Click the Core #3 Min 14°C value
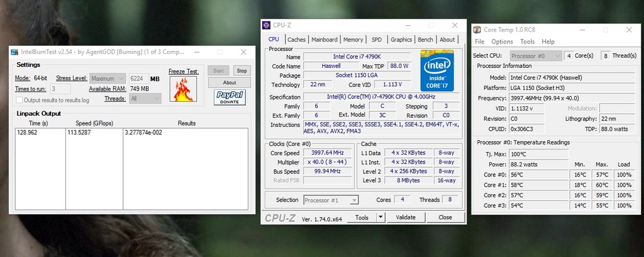Image resolution: width=644 pixels, height=257 pixels. (580, 205)
